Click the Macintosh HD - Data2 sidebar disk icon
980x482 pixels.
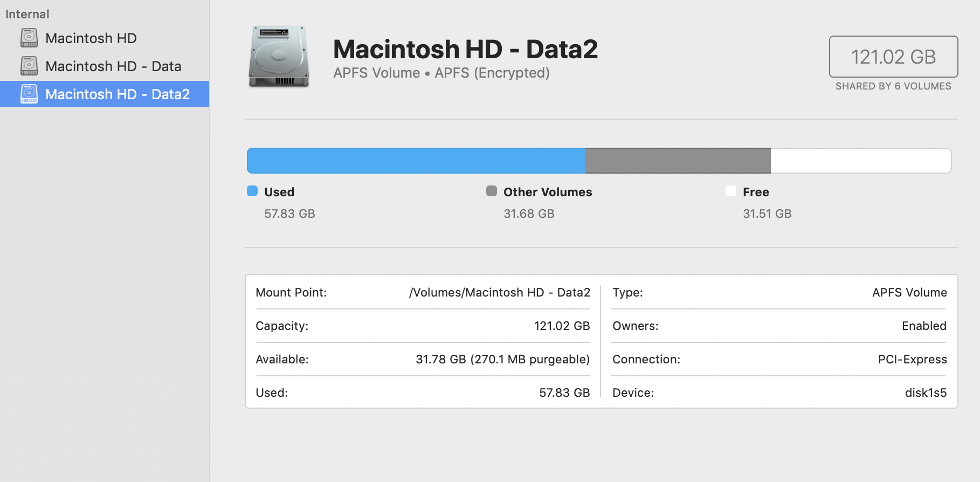29,94
